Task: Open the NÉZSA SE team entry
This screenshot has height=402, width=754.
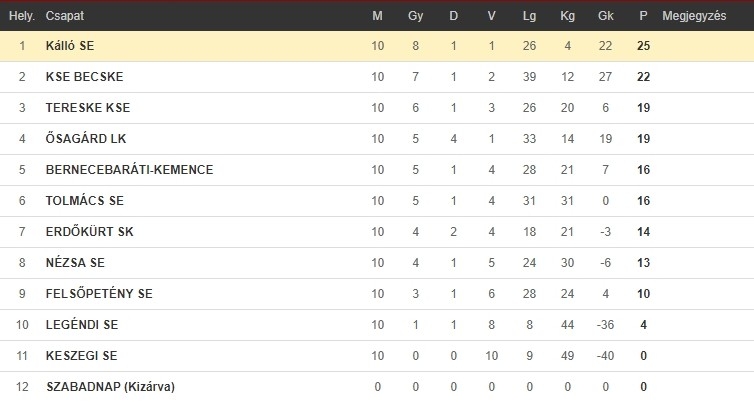Action: click(75, 263)
